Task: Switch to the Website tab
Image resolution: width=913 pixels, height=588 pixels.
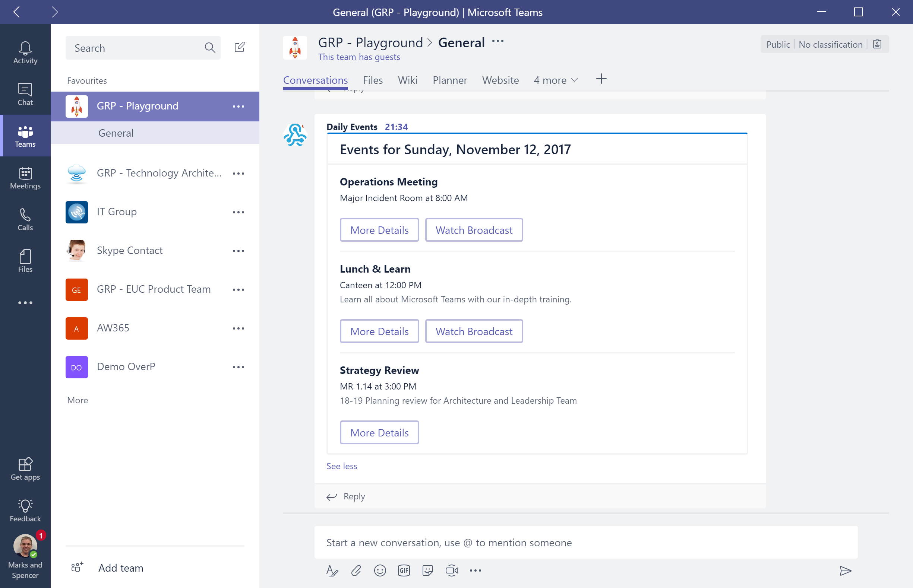Action: click(x=500, y=80)
